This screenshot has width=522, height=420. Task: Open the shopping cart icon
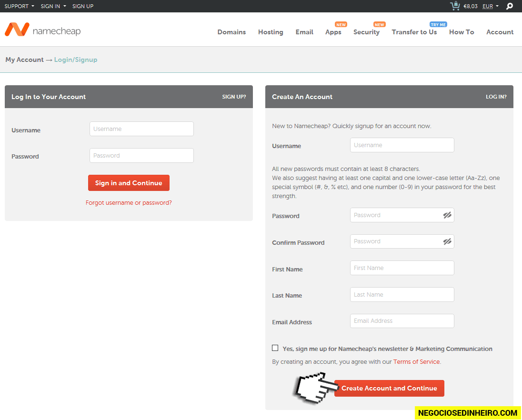[x=455, y=6]
